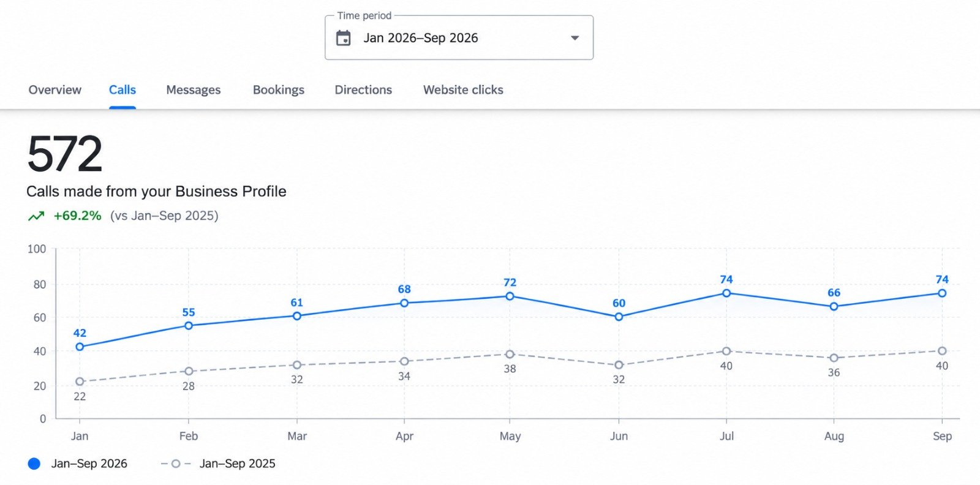980x485 pixels.
Task: Click the Jan–Sep 2026 legend label
Action: [x=89, y=464]
